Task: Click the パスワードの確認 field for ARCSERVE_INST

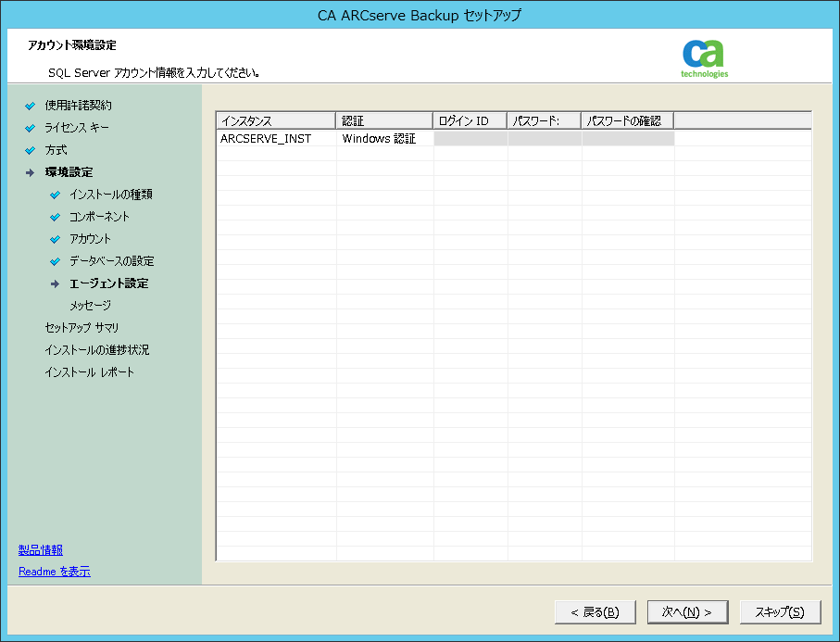Action: tap(628, 138)
